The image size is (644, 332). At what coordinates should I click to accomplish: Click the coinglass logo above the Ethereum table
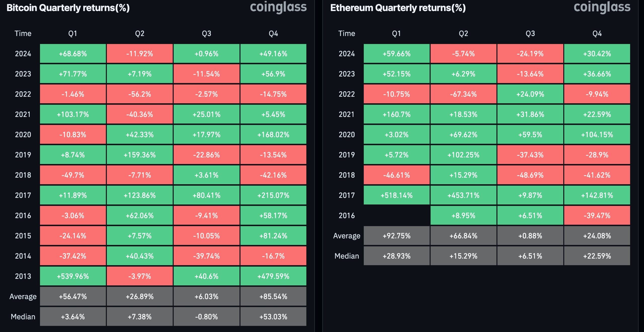click(602, 7)
